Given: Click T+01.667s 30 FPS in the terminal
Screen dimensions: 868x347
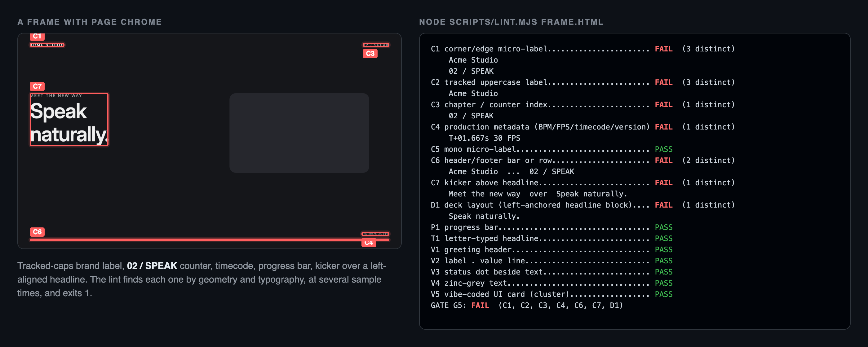Looking at the screenshot, I should coord(484,138).
